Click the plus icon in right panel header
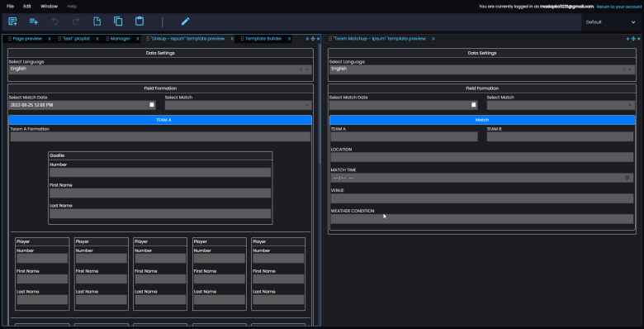The image size is (644, 329). tap(627, 39)
